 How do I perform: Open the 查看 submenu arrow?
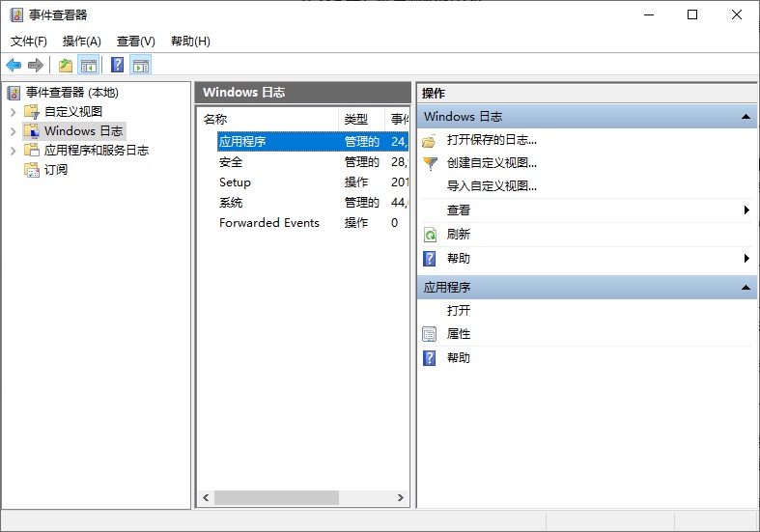pyautogui.click(x=746, y=210)
